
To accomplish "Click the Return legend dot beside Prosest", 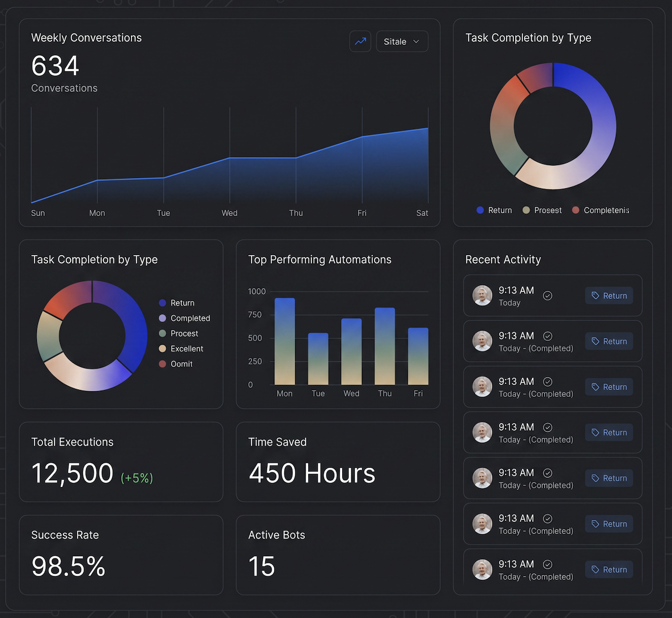I will click(480, 210).
